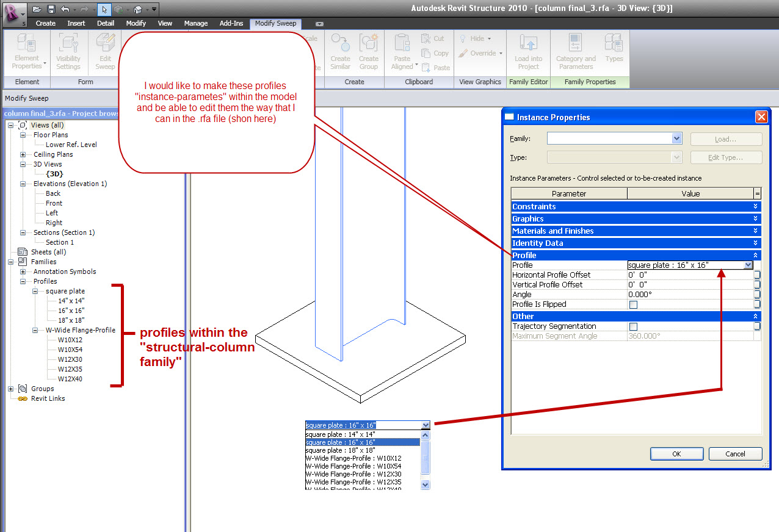Screen dimensions: 779x532
Task: Click the Angle value field 0.000°
Action: coord(690,295)
